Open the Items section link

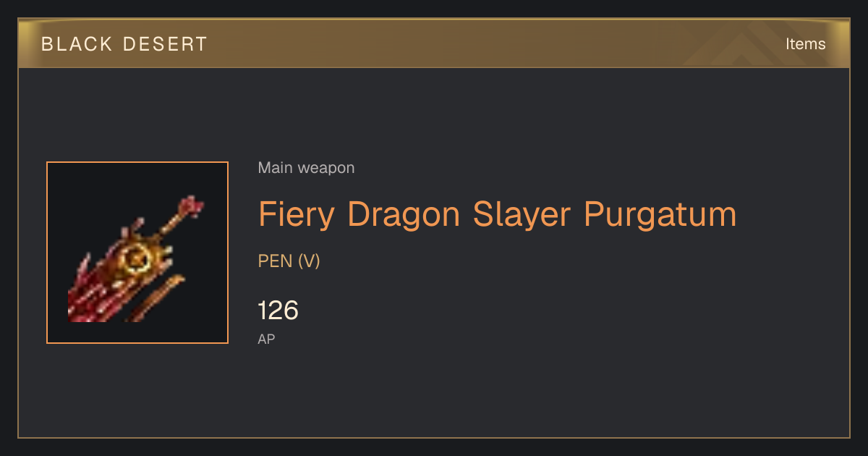[x=805, y=44]
